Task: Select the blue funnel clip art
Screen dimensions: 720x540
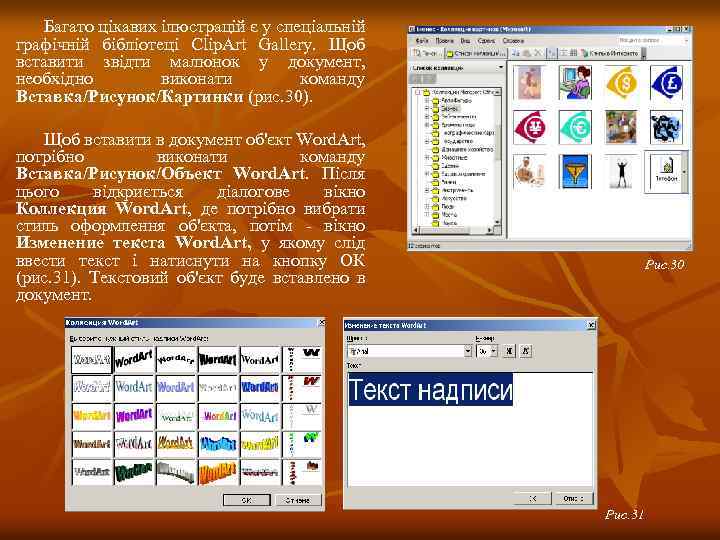Action: [x=575, y=171]
